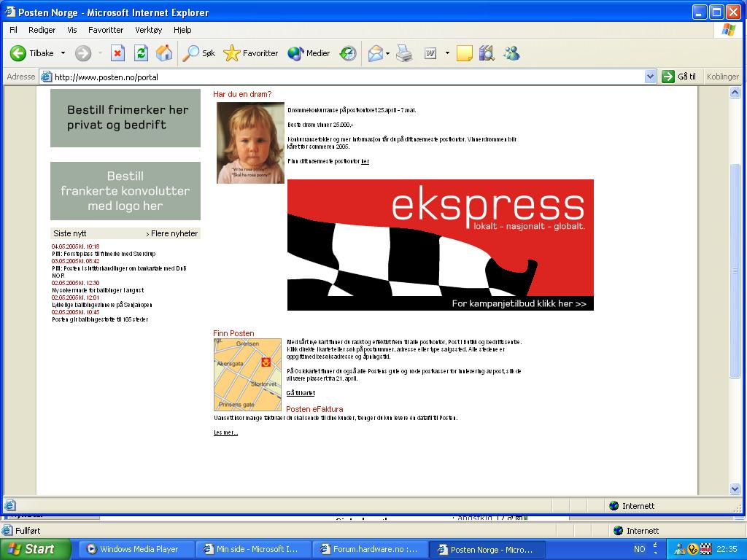Click the address bar URL field
The image size is (747, 560).
[x=348, y=77]
